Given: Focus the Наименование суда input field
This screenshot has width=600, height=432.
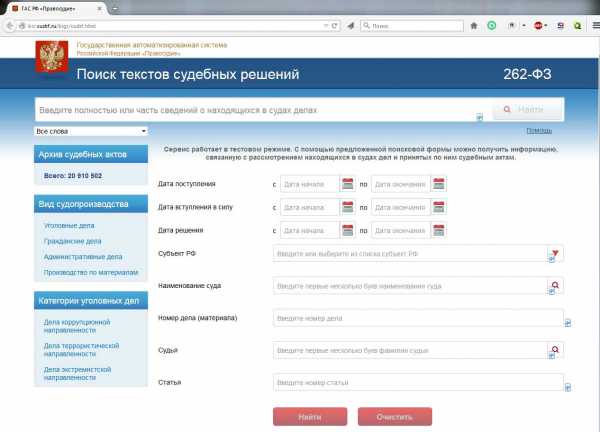Looking at the screenshot, I should (411, 286).
